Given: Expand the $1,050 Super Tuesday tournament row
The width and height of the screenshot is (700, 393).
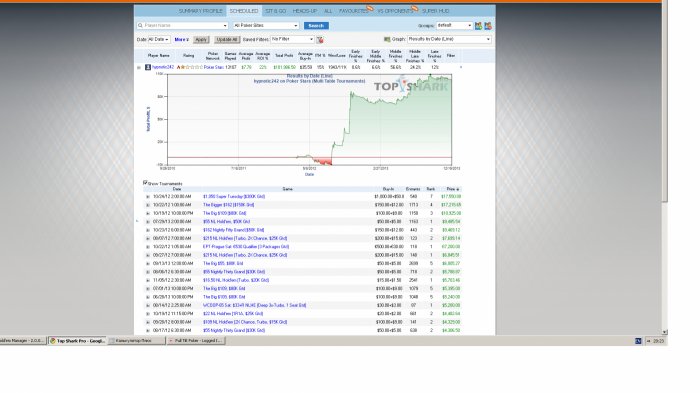Looking at the screenshot, I should point(148,196).
